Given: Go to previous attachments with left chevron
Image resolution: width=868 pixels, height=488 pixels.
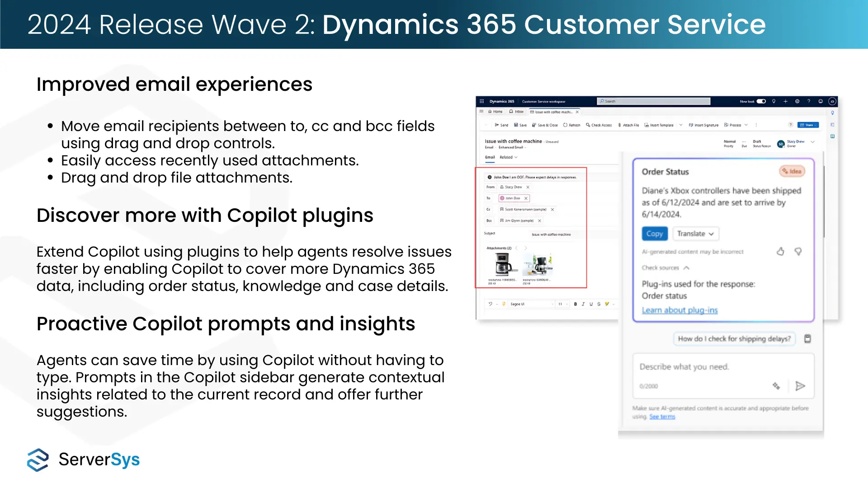Looking at the screenshot, I should point(517,248).
